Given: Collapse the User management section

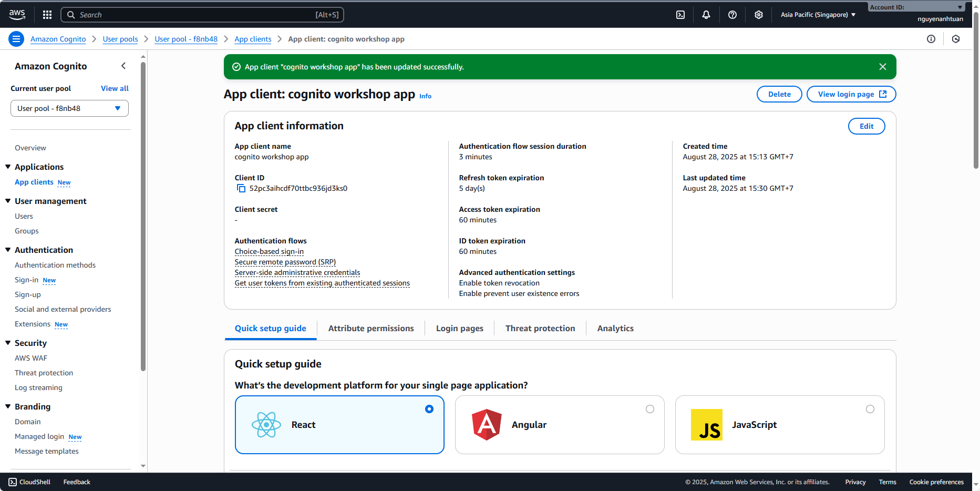Looking at the screenshot, I should 8,201.
